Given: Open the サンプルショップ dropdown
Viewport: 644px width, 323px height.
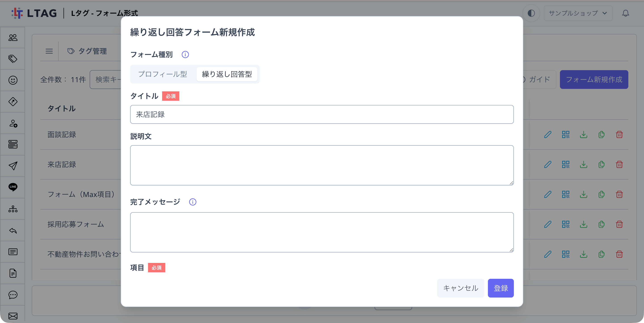Looking at the screenshot, I should (x=578, y=13).
